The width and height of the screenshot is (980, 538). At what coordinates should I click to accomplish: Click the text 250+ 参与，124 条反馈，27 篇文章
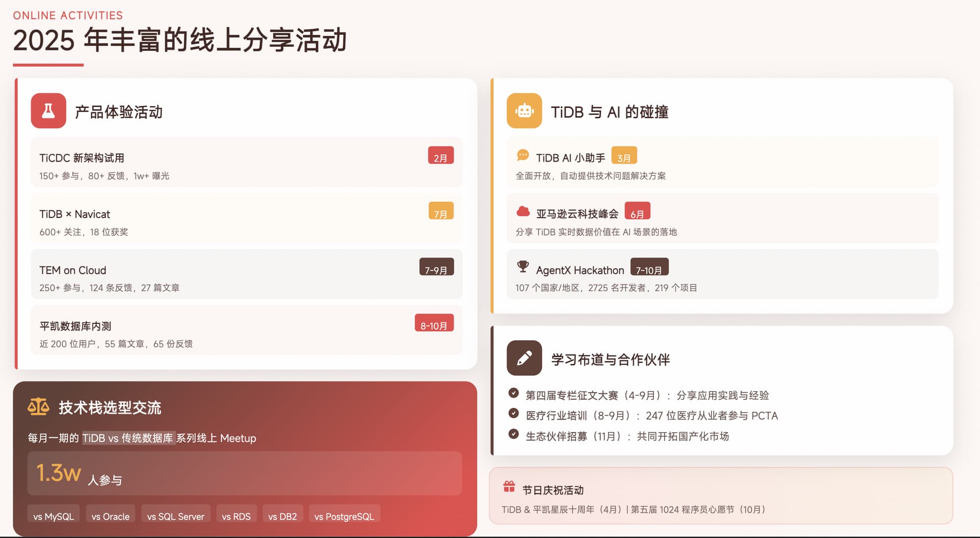tap(109, 288)
